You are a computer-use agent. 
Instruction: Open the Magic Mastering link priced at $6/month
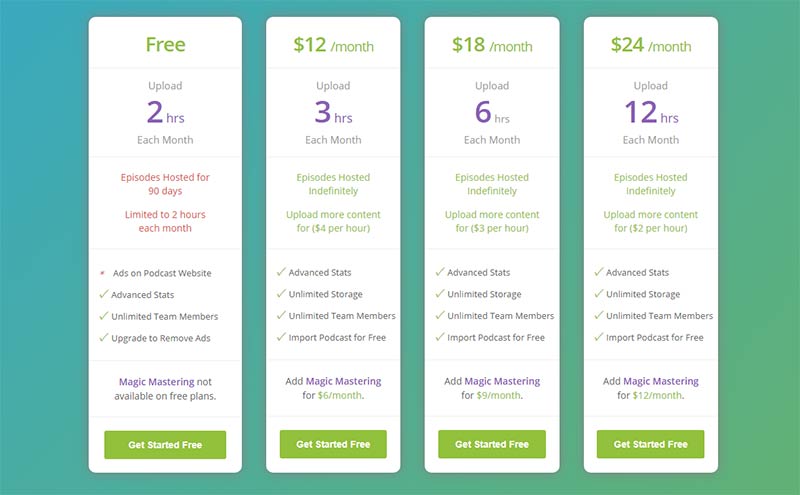(x=343, y=381)
